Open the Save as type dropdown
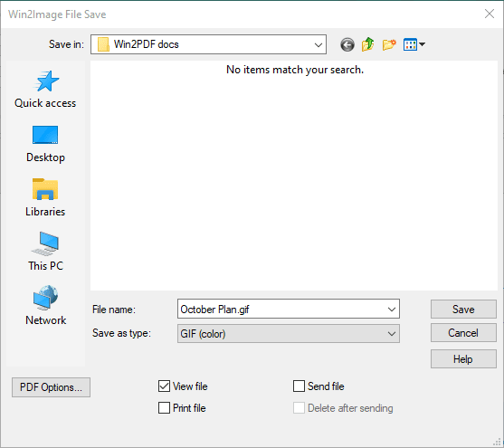504x448 pixels. coord(289,333)
